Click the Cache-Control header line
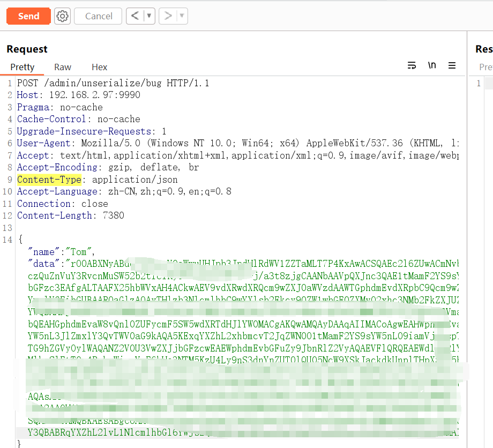The width and height of the screenshot is (493, 448). pos(79,119)
